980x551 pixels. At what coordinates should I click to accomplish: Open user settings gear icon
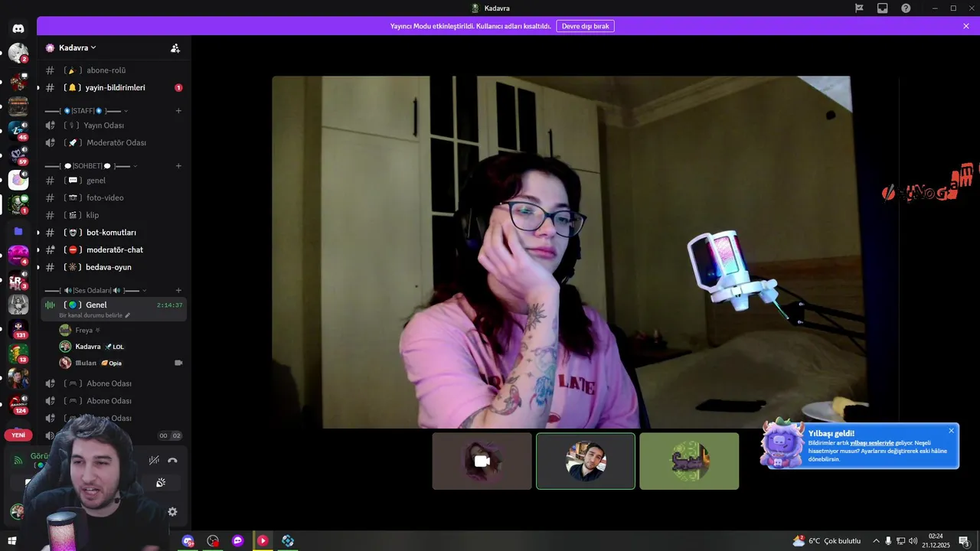point(172,512)
